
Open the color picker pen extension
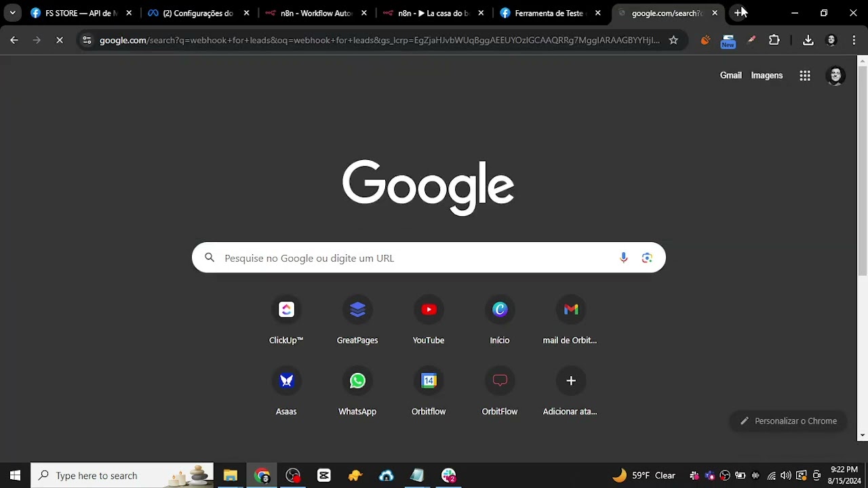tap(751, 41)
